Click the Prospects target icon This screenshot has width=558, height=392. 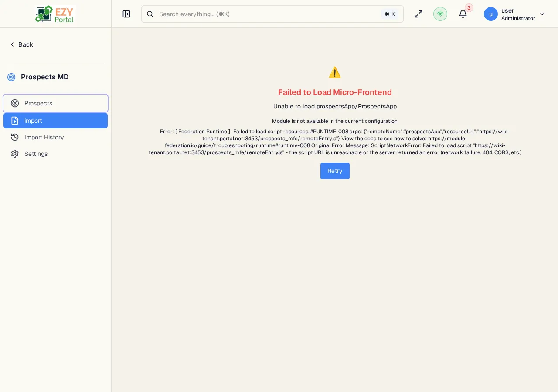coord(15,103)
